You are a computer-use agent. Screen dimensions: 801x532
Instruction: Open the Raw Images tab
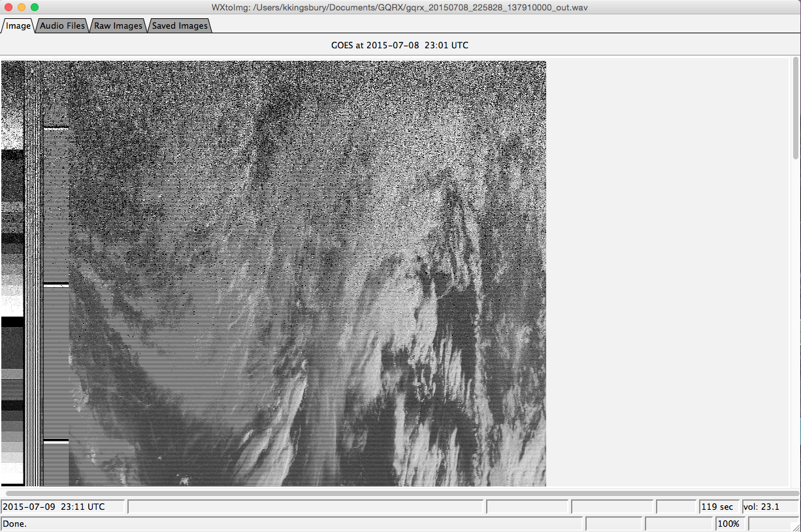pyautogui.click(x=118, y=25)
